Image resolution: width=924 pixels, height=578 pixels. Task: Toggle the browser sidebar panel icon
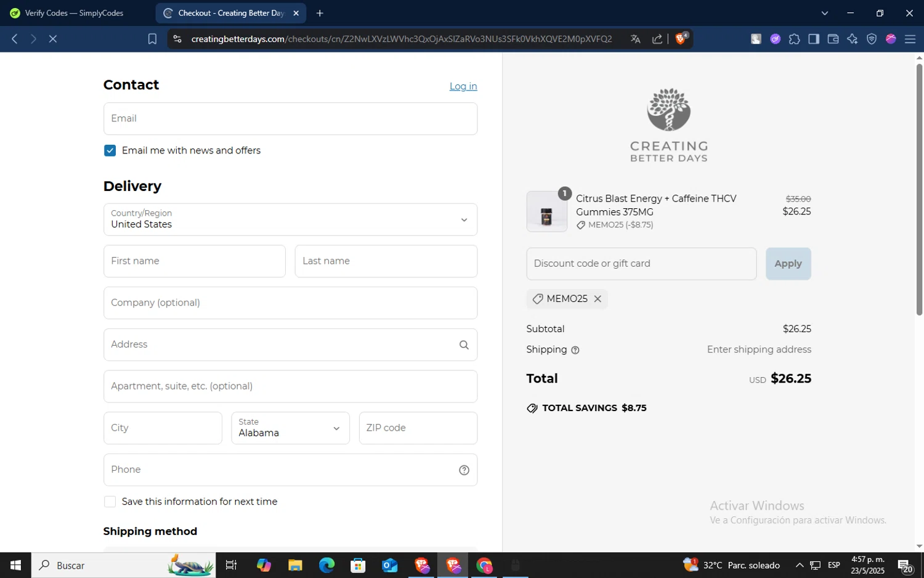[814, 39]
